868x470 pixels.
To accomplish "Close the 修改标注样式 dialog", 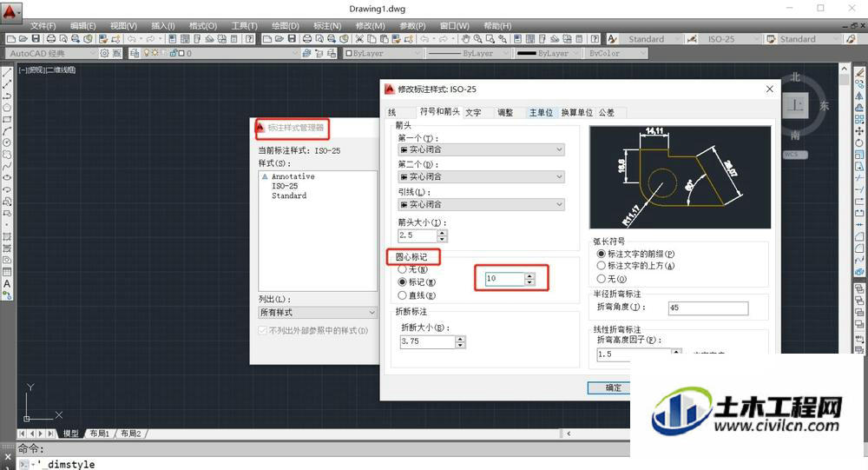I will point(769,89).
